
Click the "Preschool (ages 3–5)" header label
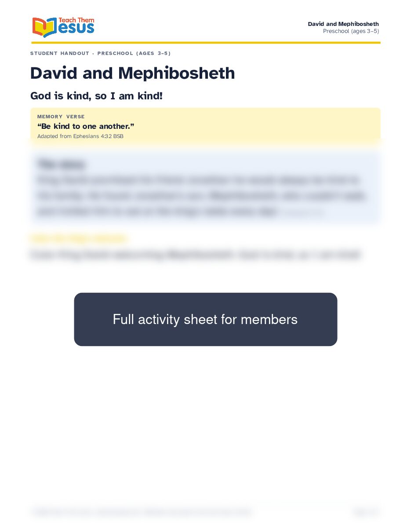tap(351, 31)
